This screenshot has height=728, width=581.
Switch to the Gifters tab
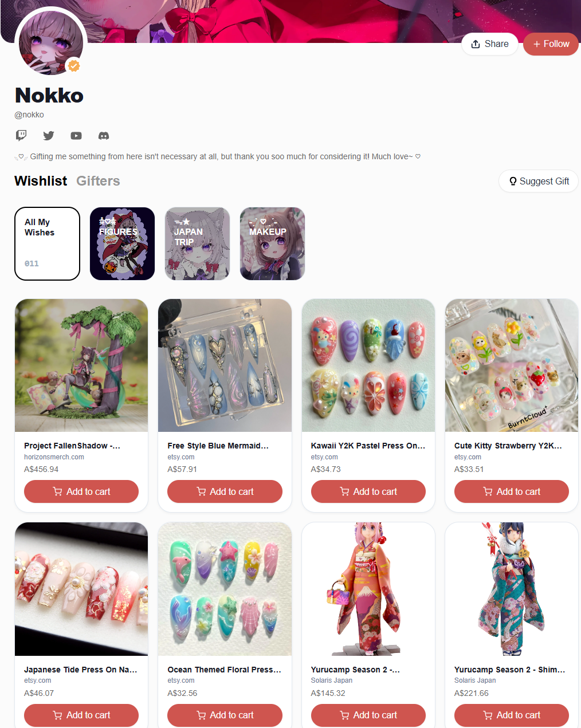(x=98, y=181)
